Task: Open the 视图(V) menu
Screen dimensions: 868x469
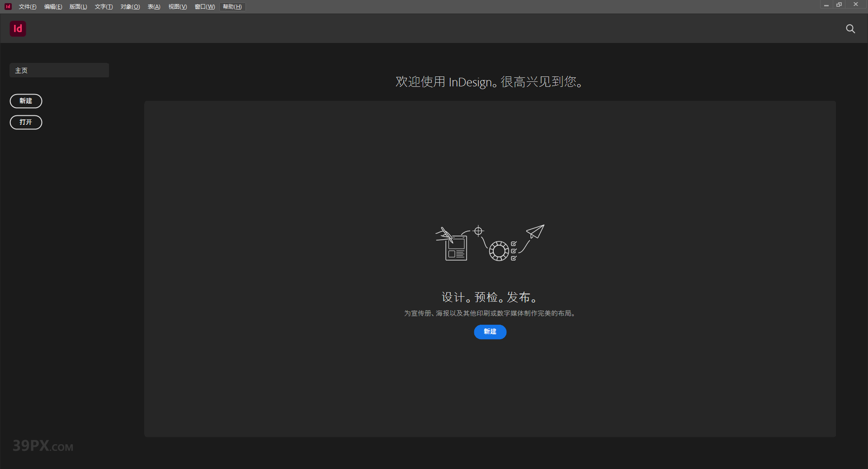Action: (x=178, y=7)
